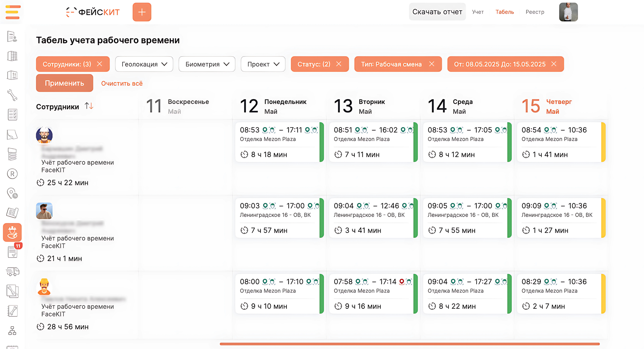Expand the Геолокация dropdown
This screenshot has width=644, height=349.
click(x=144, y=64)
